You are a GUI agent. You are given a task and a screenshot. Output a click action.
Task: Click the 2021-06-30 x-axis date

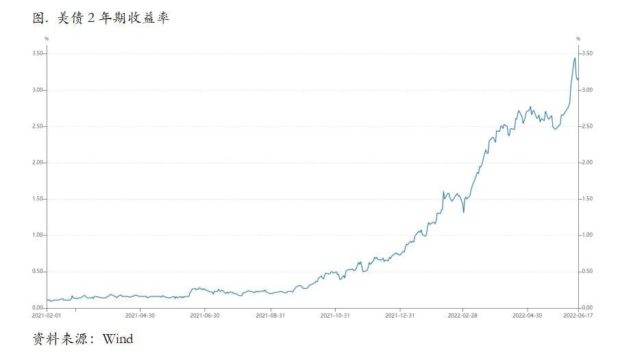click(205, 316)
